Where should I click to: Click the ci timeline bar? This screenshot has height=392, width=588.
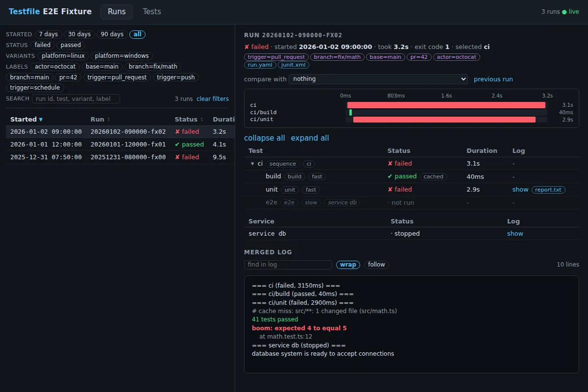pos(446,105)
